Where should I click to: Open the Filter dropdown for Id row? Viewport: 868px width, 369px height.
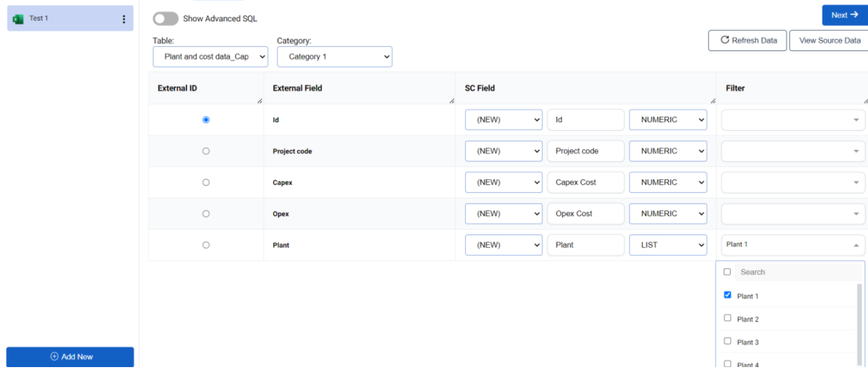point(793,119)
